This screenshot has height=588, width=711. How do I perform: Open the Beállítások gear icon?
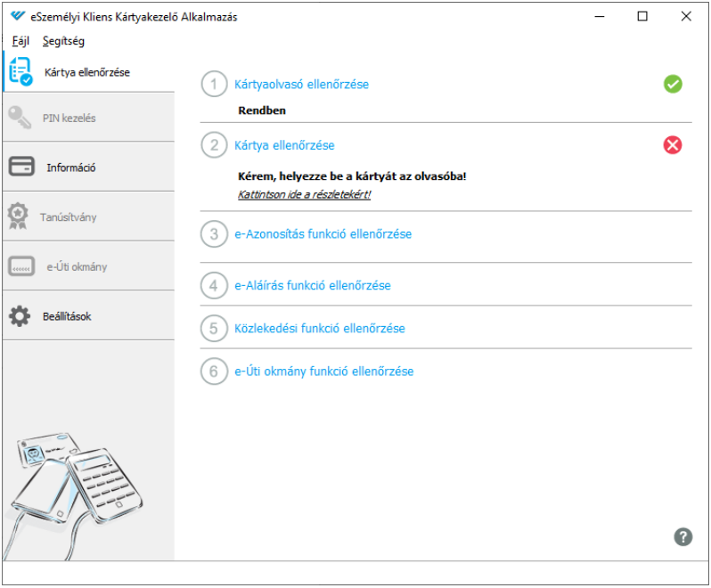(20, 316)
